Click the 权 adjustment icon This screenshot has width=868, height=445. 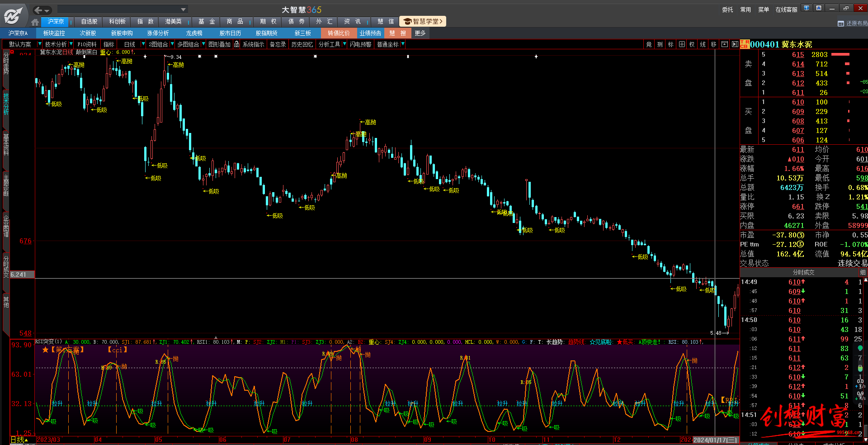coord(692,44)
